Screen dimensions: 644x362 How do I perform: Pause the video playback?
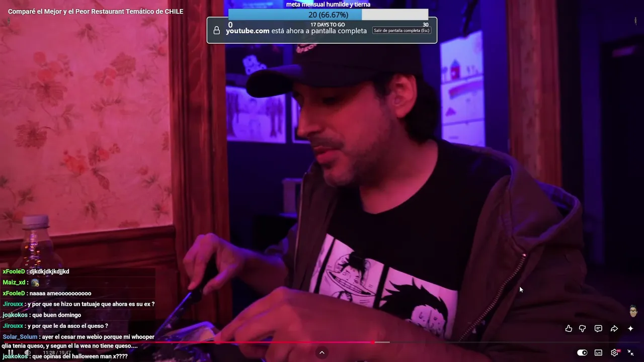11,353
